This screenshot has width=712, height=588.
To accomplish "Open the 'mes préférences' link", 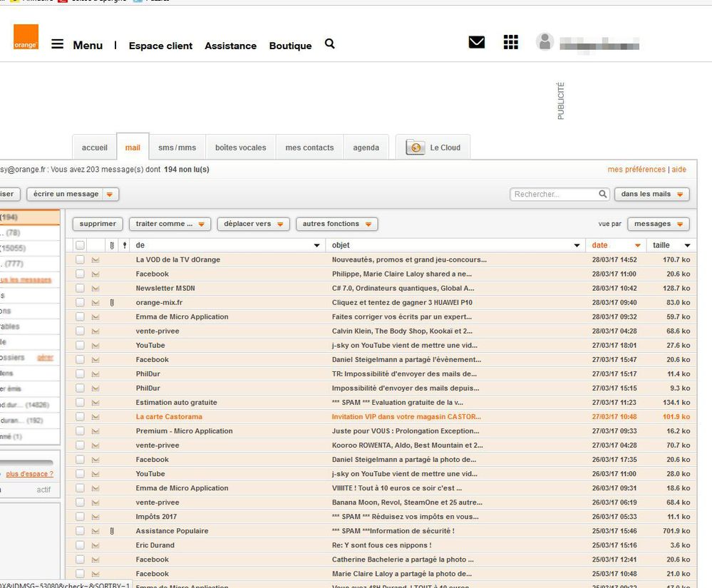I will click(x=636, y=170).
